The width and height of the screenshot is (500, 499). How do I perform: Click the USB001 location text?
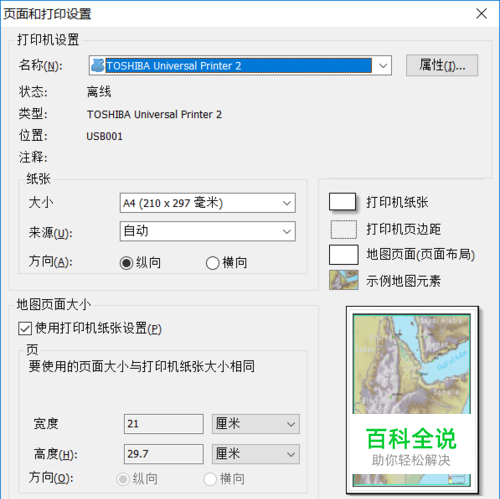pyautogui.click(x=104, y=136)
